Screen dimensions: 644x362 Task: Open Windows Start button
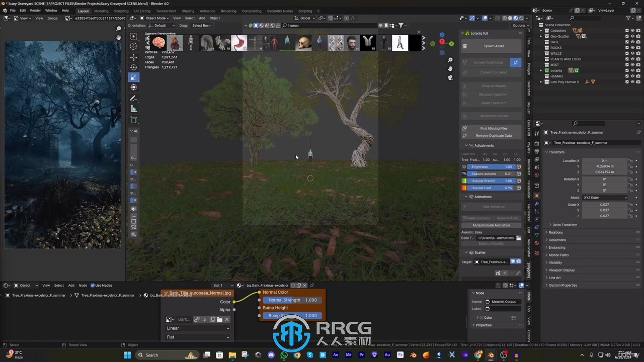[127, 355]
